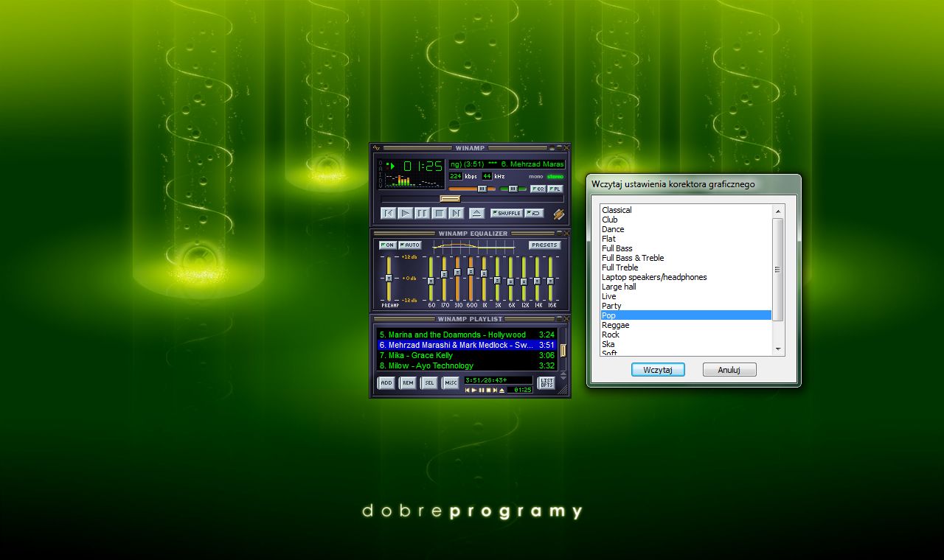Click the song position seek bar thumb
Viewport: 944px width, 560px height.
[450, 198]
